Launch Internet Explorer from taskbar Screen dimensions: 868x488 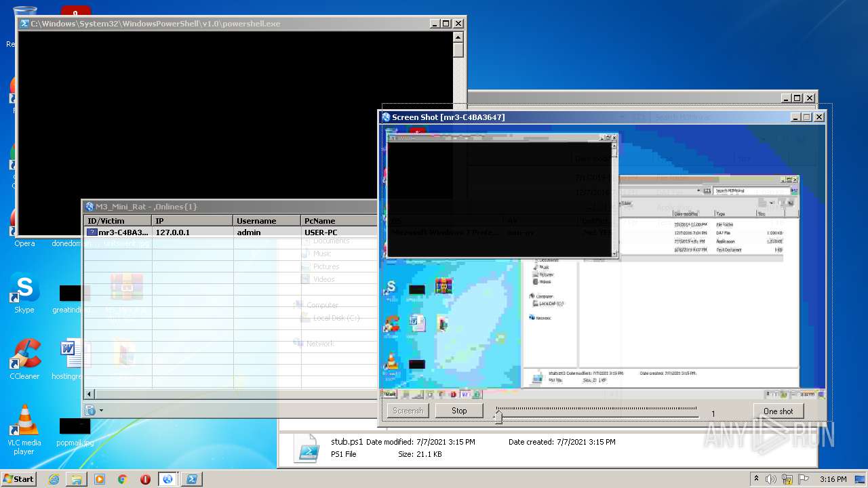[x=54, y=479]
